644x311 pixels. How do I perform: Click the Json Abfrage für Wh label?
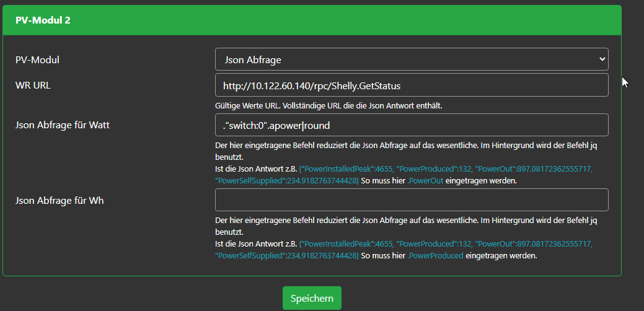pyautogui.click(x=60, y=200)
